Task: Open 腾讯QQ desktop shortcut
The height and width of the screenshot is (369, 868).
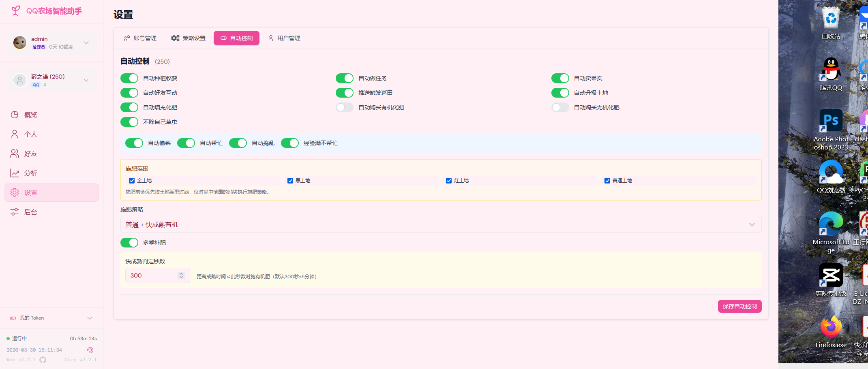Action: [830, 74]
